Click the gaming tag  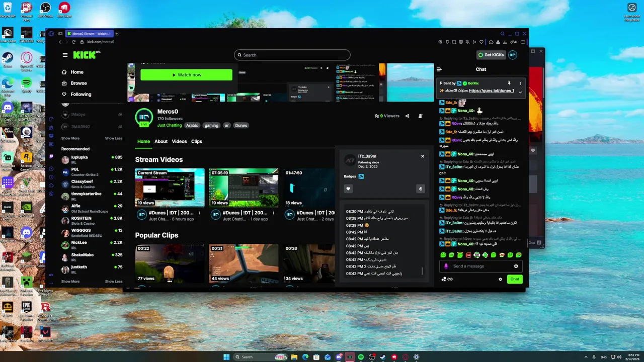point(211,126)
